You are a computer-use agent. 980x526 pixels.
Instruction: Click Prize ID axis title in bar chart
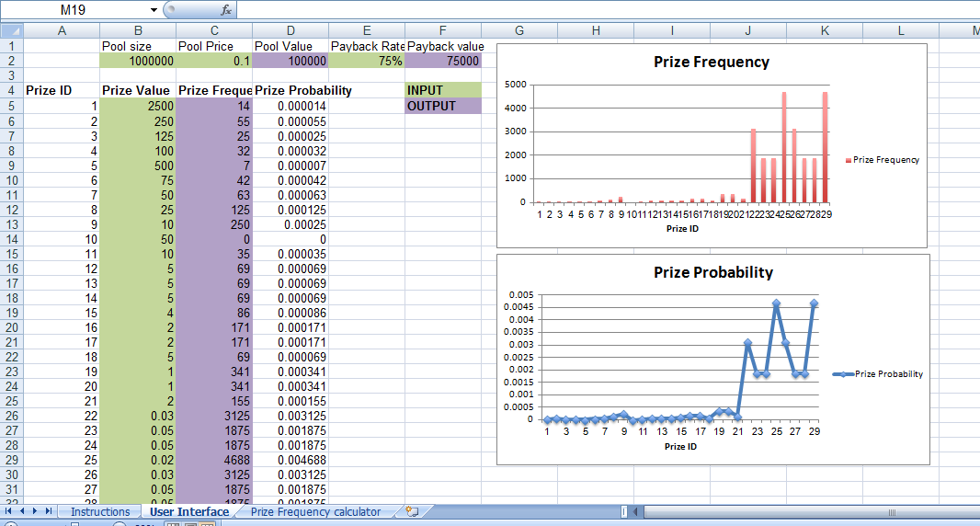click(682, 229)
